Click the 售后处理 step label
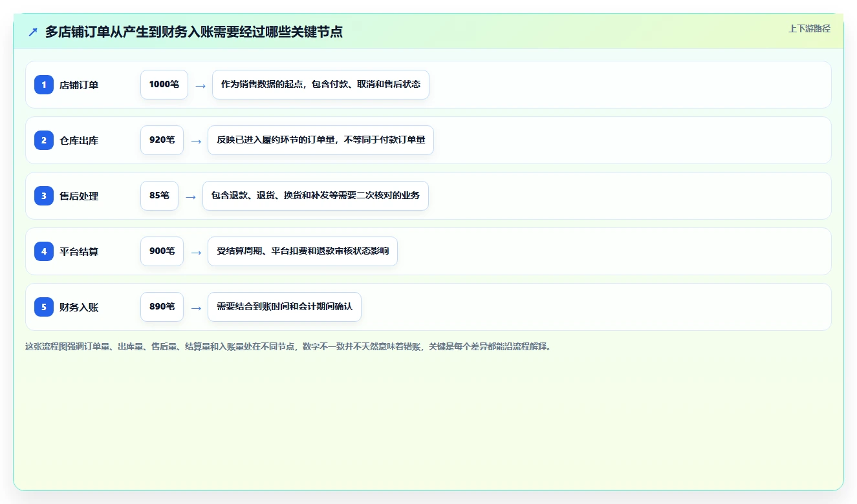 (x=79, y=196)
